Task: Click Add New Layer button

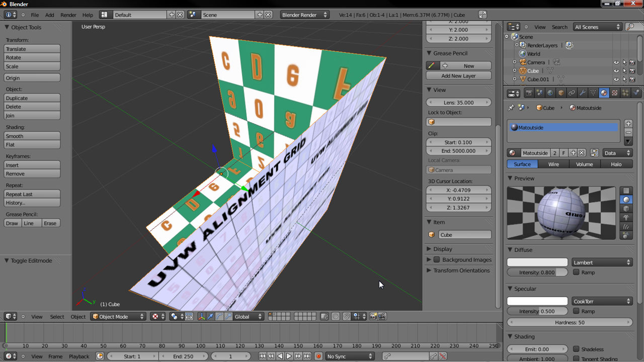Action: tap(459, 76)
